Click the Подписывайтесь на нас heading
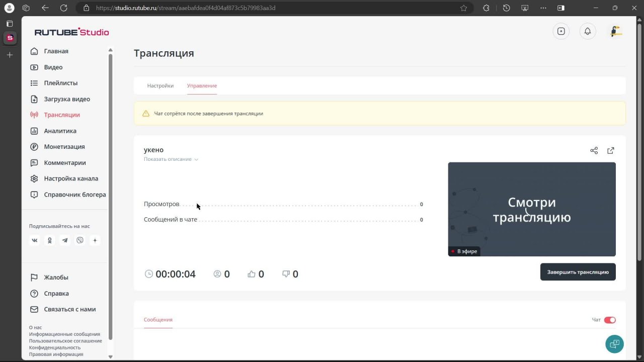 [x=59, y=226]
